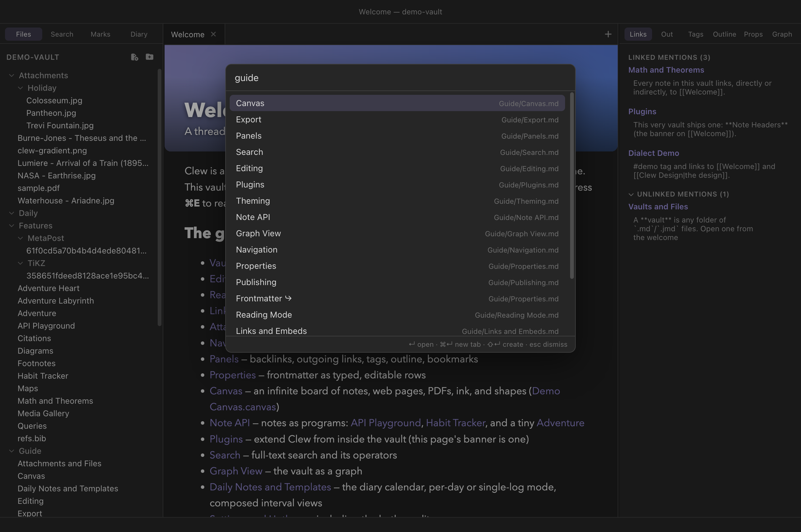
Task: Select the Frontmatter alias result
Action: click(x=397, y=299)
